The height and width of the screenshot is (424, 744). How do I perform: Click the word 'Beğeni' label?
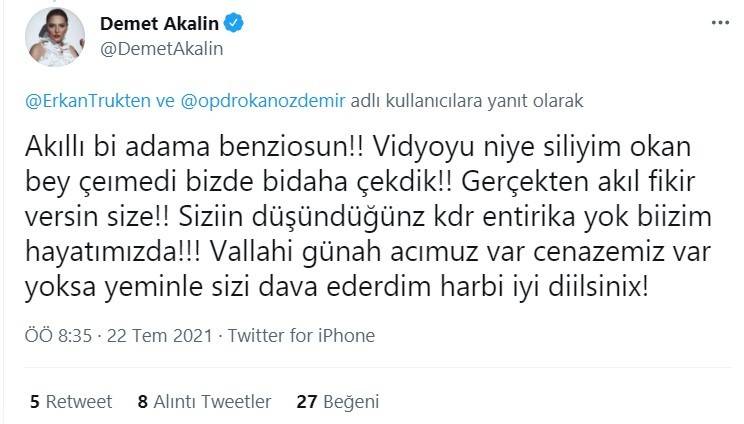pos(351,402)
